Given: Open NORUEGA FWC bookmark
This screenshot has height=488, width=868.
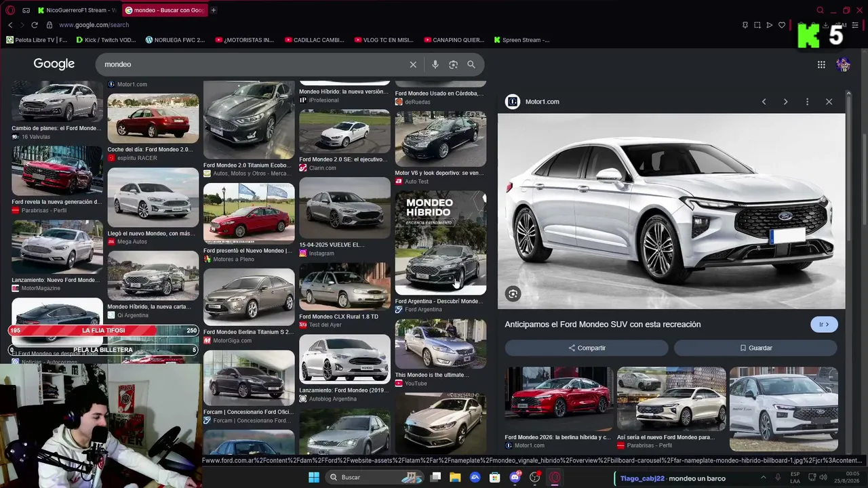Looking at the screenshot, I should [x=175, y=40].
